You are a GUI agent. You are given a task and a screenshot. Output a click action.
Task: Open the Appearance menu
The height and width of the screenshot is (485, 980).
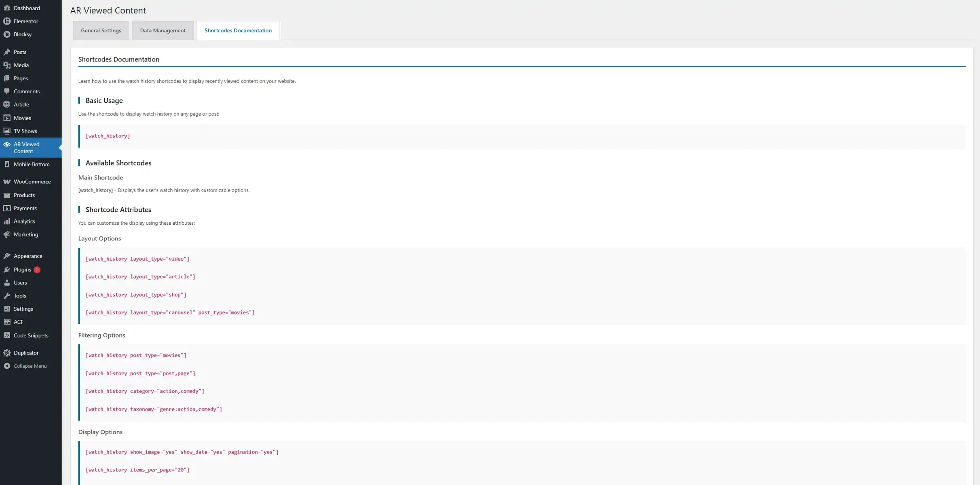click(x=28, y=256)
